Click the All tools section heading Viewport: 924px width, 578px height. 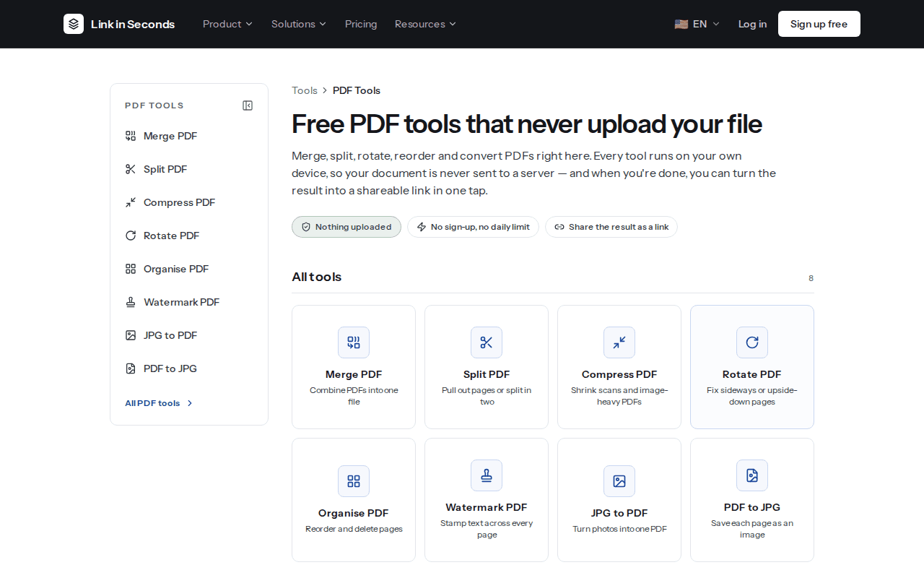point(317,277)
